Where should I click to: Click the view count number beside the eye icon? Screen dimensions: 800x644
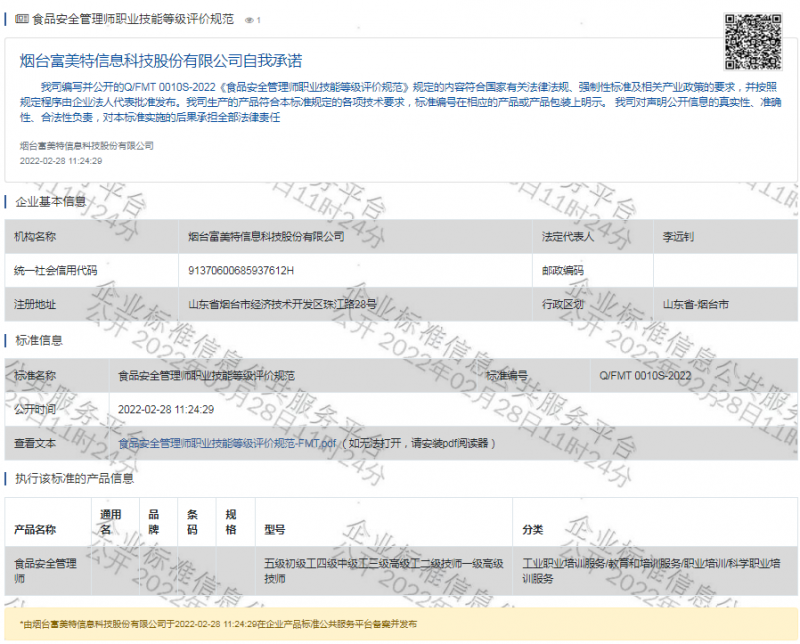(259, 20)
